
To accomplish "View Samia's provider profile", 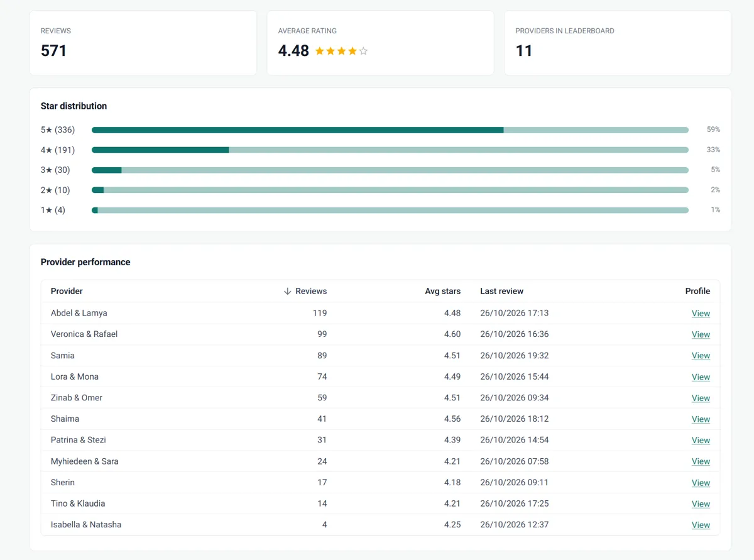I will [701, 356].
